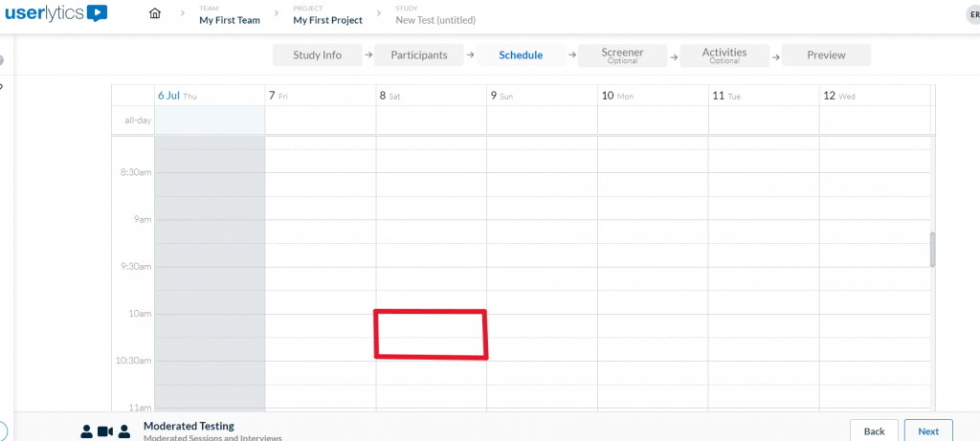980x441 pixels.
Task: Switch to the Participants step
Action: (418, 55)
